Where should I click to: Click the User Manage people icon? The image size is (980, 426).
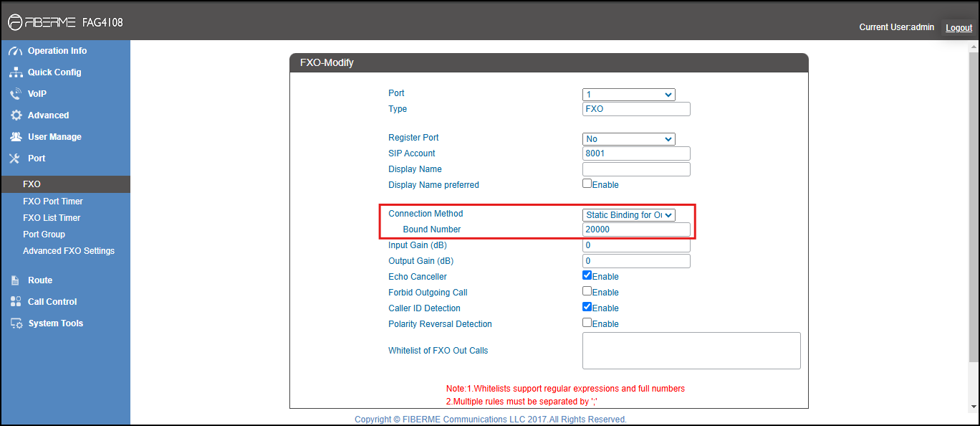(x=16, y=137)
